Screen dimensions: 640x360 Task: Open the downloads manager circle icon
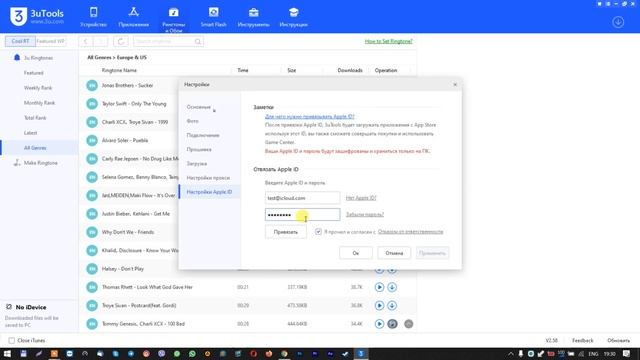tap(618, 22)
